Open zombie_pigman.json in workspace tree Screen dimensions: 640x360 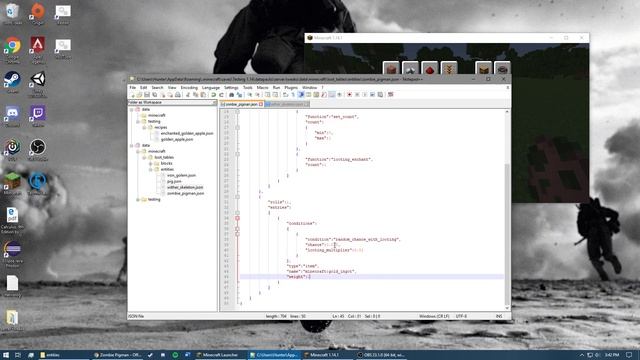[185, 193]
